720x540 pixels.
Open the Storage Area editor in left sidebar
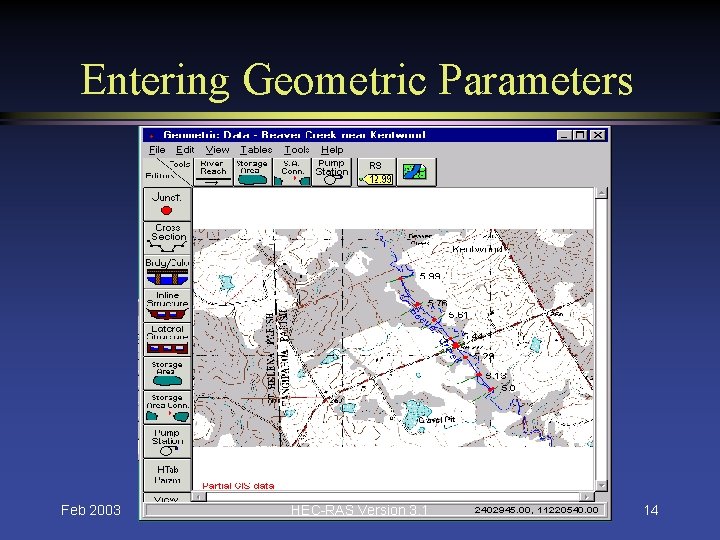(167, 373)
